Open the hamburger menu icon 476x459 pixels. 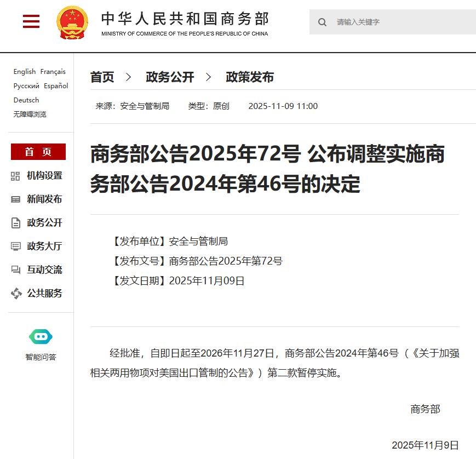pyautogui.click(x=31, y=21)
